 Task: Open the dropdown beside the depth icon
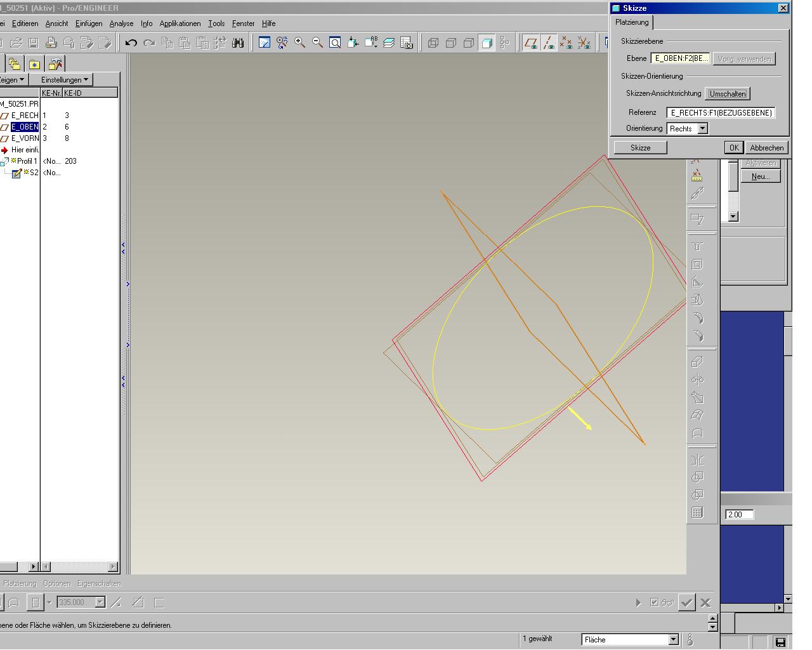pyautogui.click(x=49, y=602)
